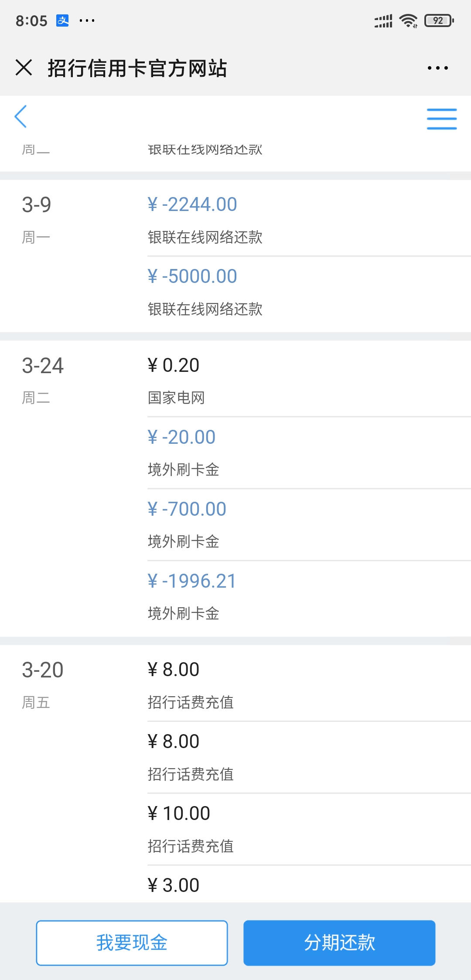Open the ¥-700.00 境外刷卡金 entry
The width and height of the screenshot is (471, 980).
[x=309, y=525]
